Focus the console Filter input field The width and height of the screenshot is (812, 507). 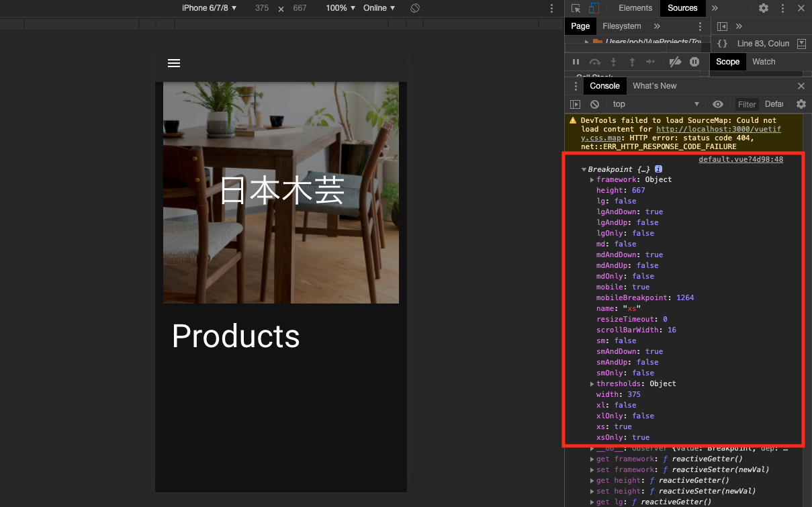(x=747, y=104)
